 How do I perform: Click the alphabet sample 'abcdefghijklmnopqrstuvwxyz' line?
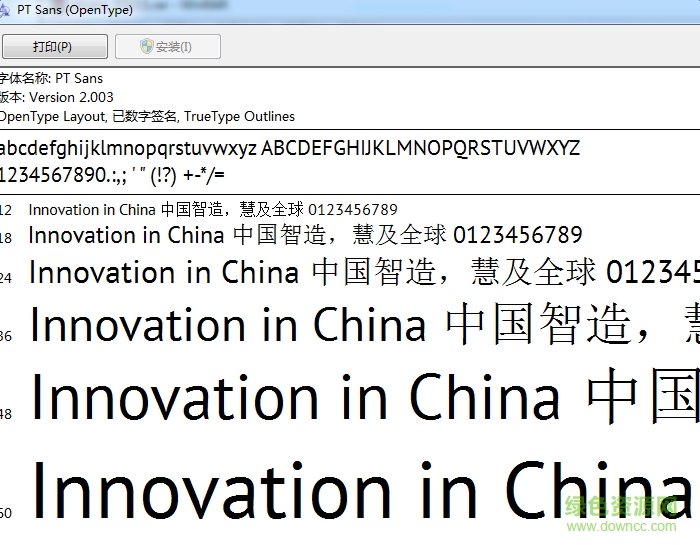click(290, 148)
